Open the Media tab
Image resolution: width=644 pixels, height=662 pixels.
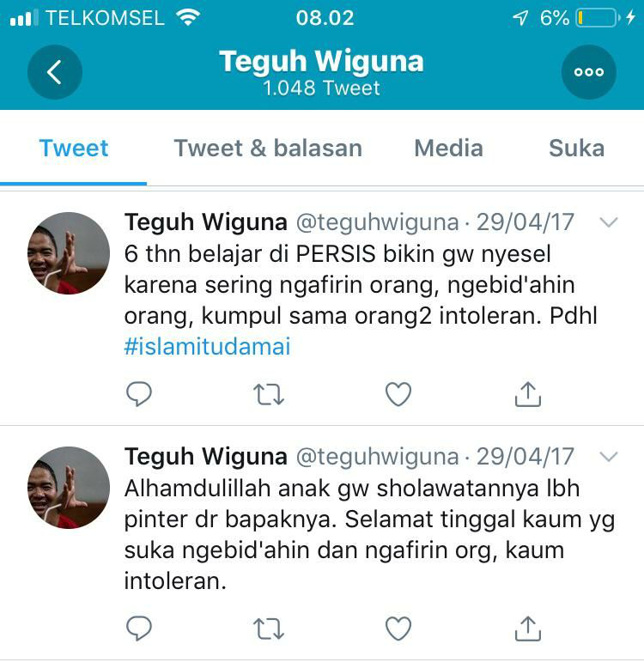coord(448,149)
